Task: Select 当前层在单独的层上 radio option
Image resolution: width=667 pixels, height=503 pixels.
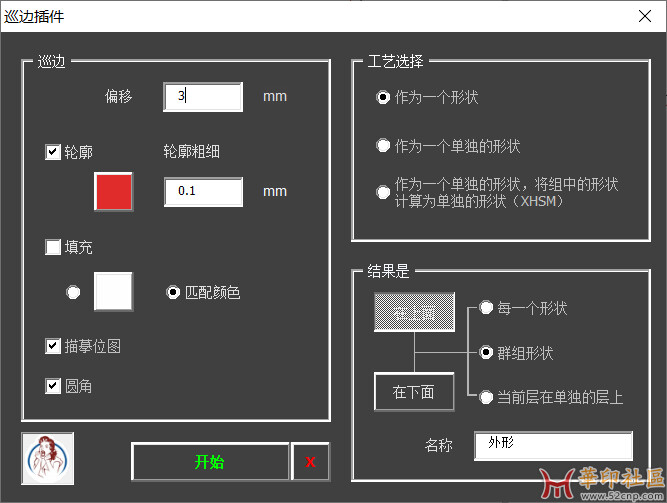Action: coord(486,397)
